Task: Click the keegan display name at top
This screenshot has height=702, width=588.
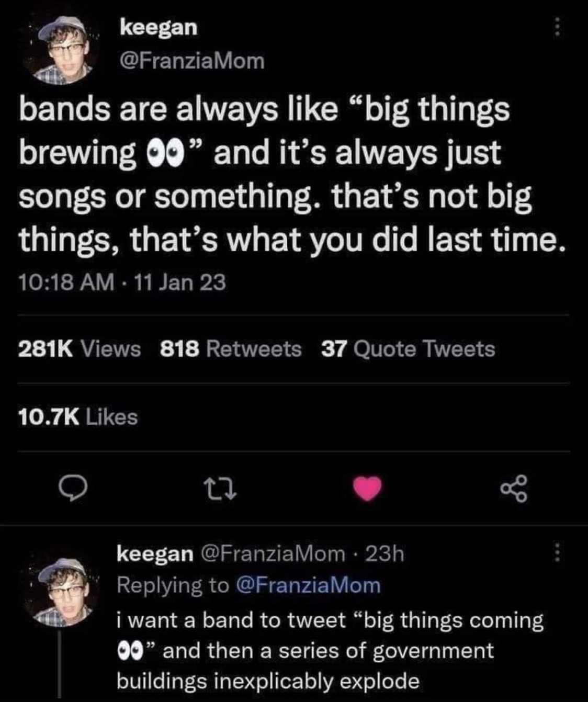Action: tap(159, 27)
